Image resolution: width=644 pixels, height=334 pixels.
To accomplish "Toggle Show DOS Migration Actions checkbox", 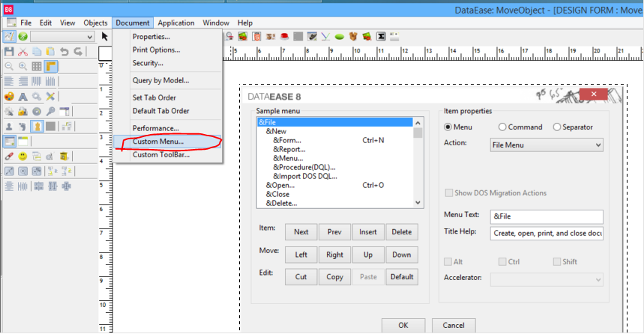I will [449, 193].
